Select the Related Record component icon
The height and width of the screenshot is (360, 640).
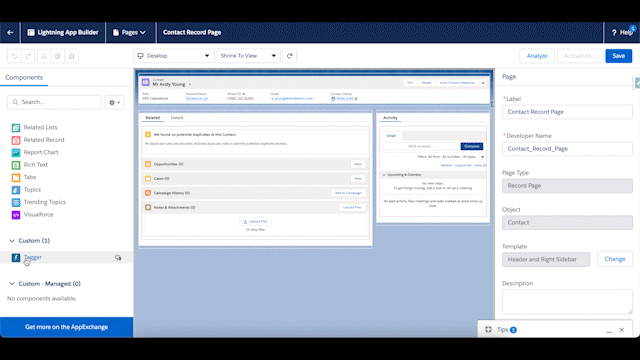pos(16,140)
